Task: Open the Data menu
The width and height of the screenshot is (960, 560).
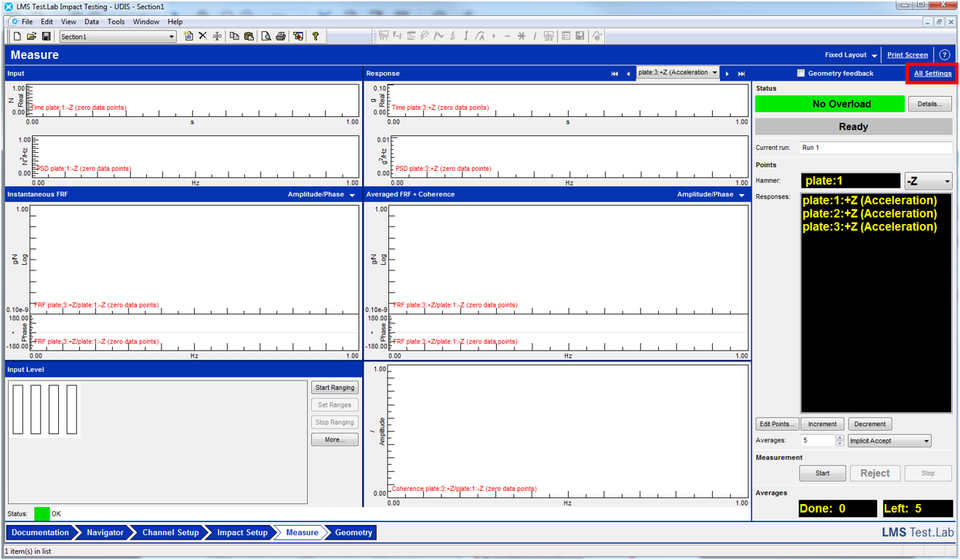Action: point(92,22)
